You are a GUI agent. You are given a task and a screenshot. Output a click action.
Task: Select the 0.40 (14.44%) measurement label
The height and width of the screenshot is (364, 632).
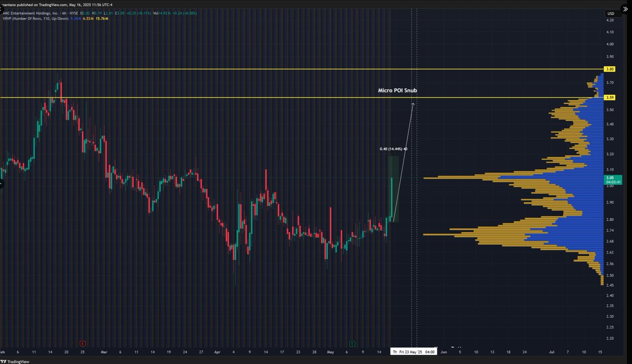coord(393,149)
